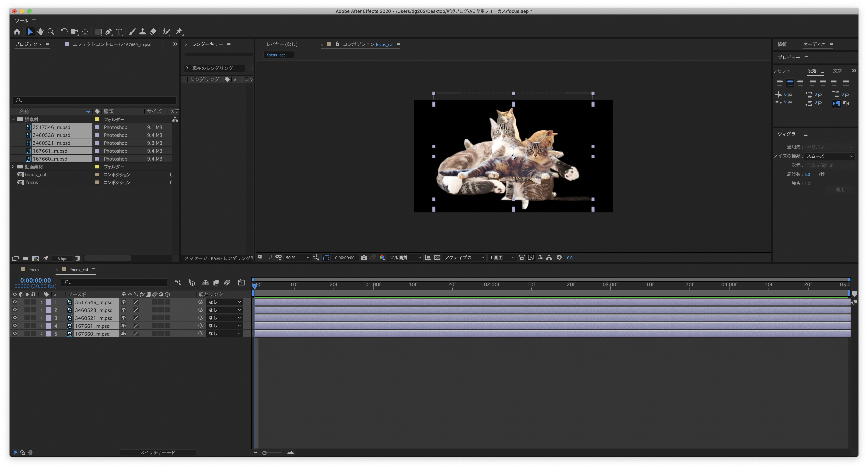
Task: Open parent dropdown for layer 1
Action: click(225, 302)
